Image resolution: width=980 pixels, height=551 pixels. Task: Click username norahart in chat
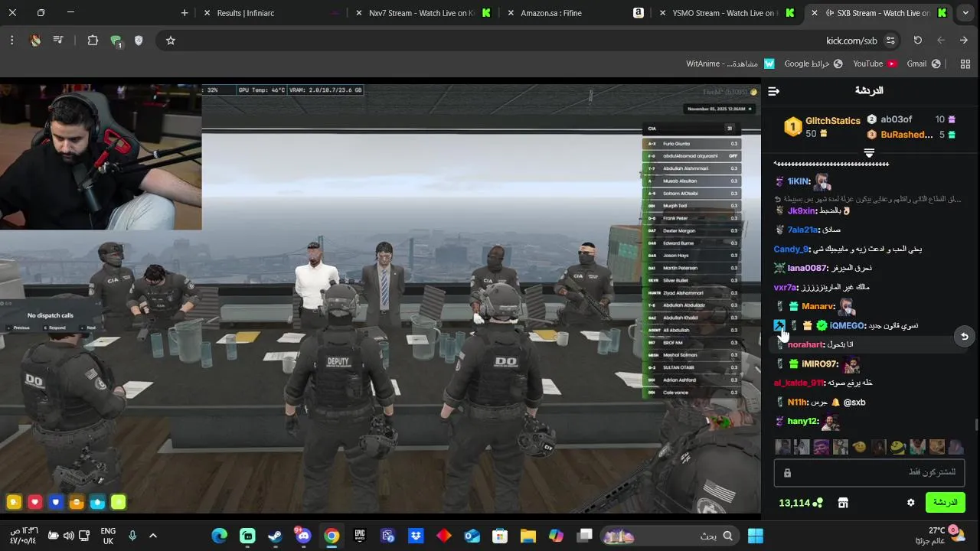(805, 345)
